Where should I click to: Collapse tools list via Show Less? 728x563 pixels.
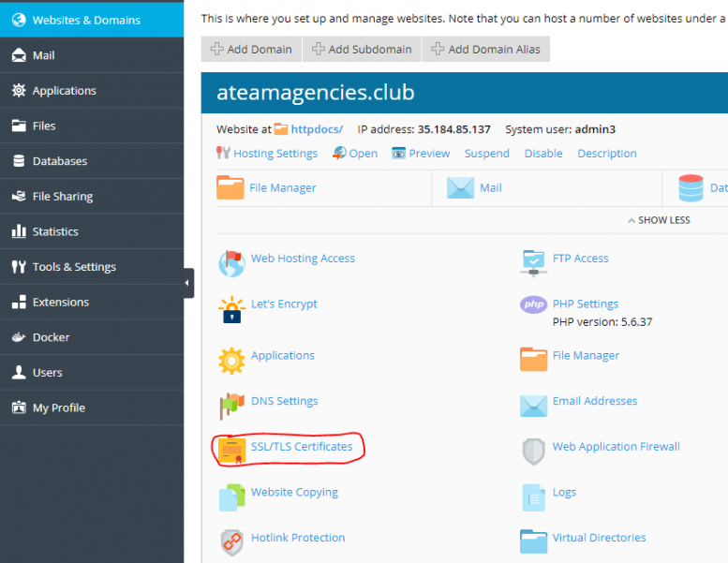click(659, 220)
